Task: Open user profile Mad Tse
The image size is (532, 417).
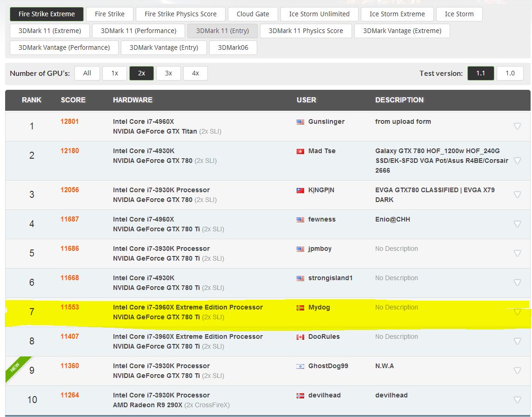Action: tap(322, 151)
